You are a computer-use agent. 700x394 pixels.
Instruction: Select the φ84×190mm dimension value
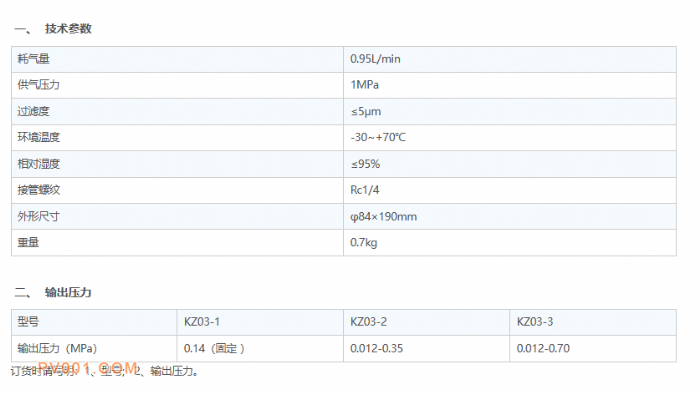coord(383,217)
